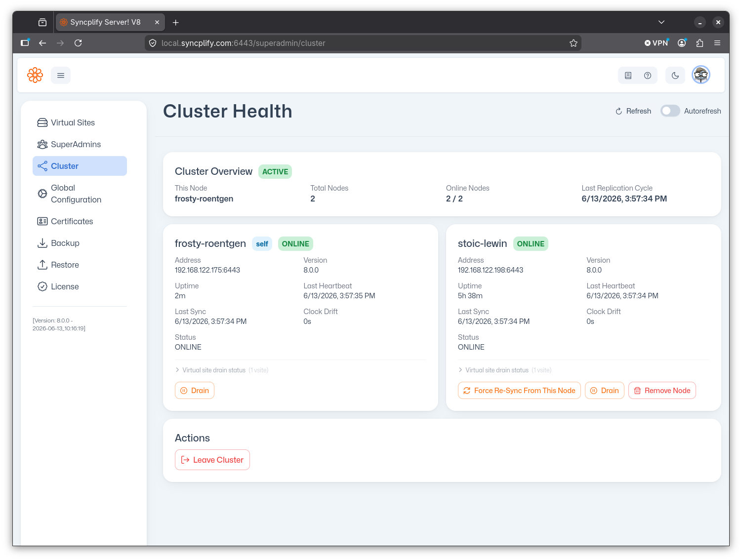Viewport: 742px width, 560px height.
Task: Open the help question mark icon
Action: 648,76
